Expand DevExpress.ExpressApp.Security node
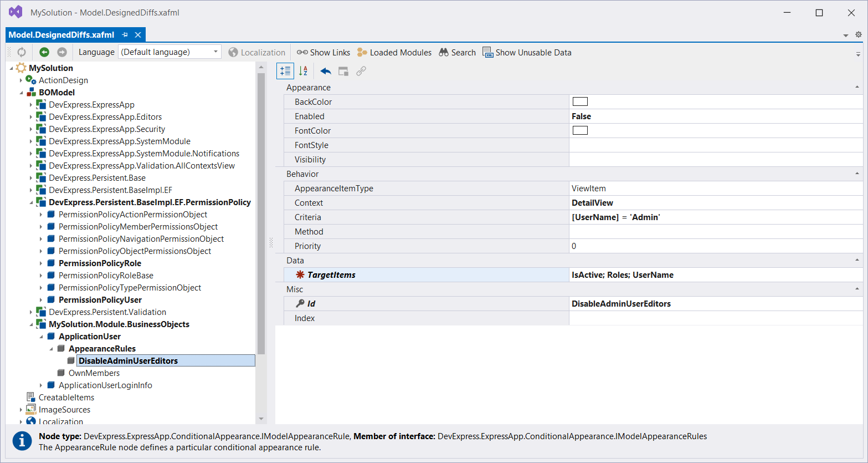The width and height of the screenshot is (868, 463). tap(31, 129)
